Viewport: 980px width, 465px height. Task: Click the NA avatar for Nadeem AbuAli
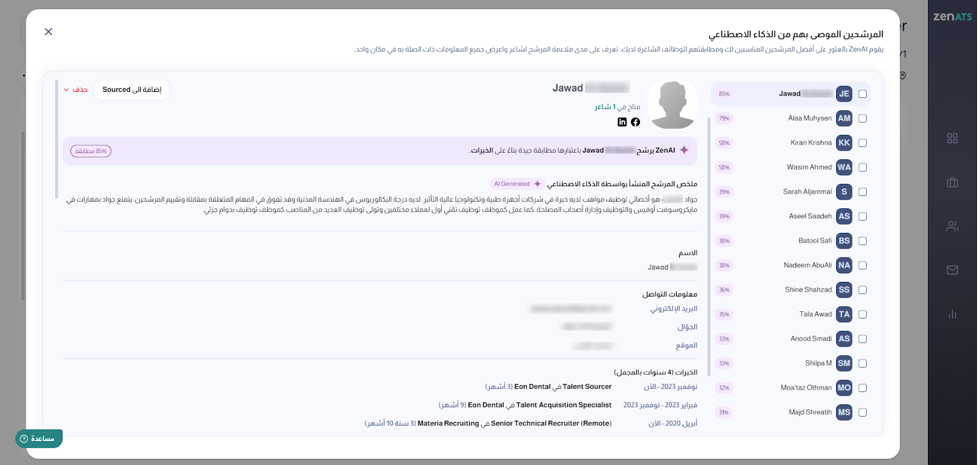pyautogui.click(x=844, y=265)
